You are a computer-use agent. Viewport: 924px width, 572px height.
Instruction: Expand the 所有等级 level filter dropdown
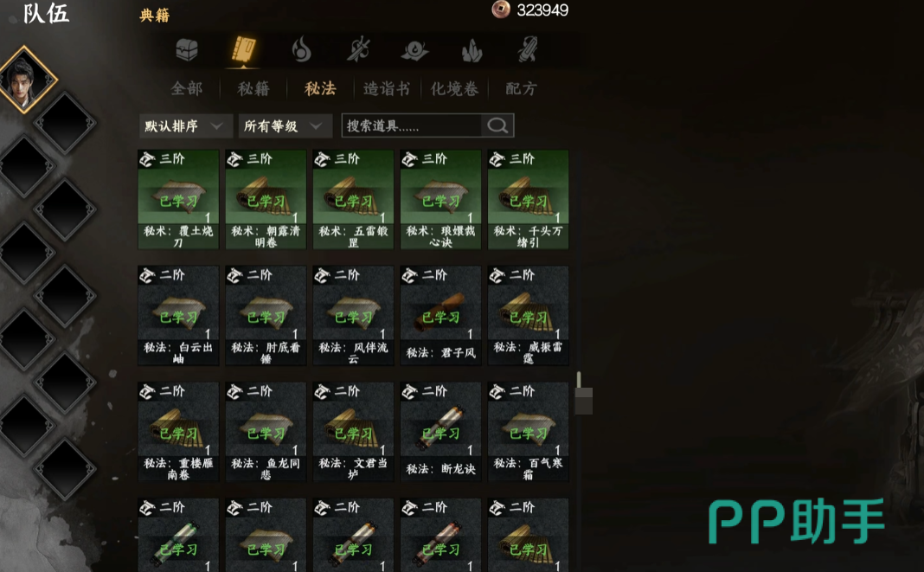[286, 126]
